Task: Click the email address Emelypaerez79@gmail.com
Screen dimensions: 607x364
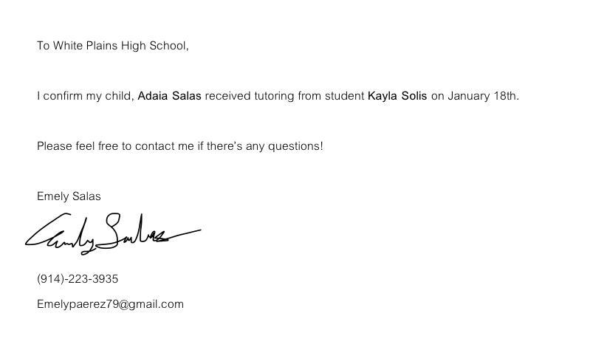Action: pyautogui.click(x=110, y=304)
